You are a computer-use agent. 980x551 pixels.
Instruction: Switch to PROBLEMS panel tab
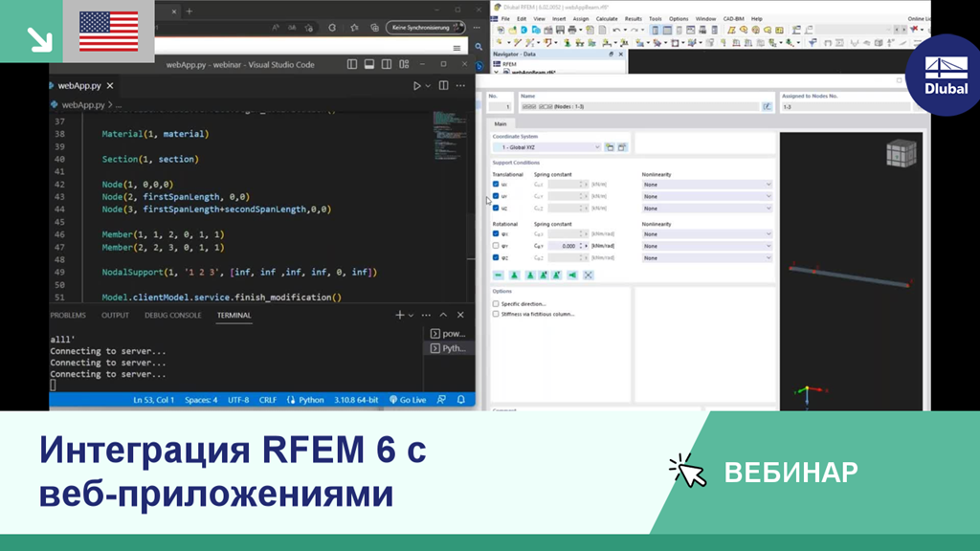[x=68, y=315]
